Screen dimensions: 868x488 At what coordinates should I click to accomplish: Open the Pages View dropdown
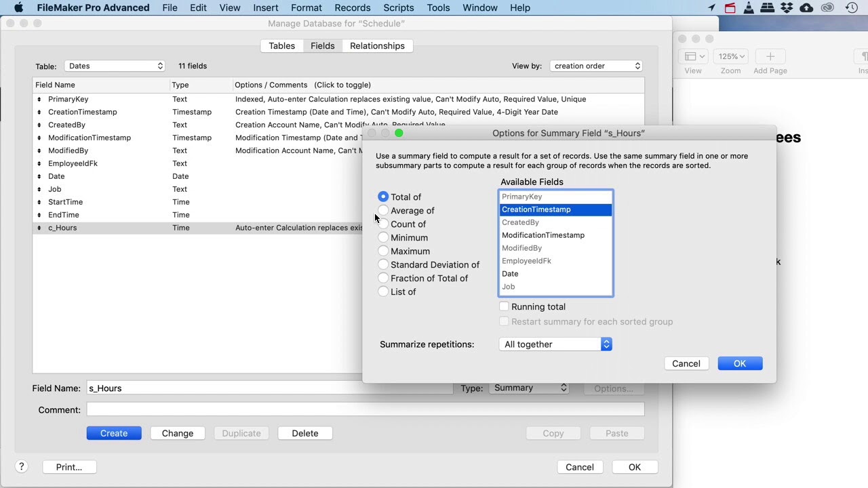[693, 57]
